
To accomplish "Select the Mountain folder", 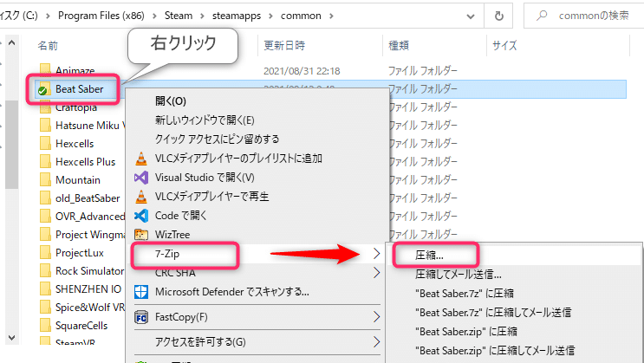I will pos(78,180).
